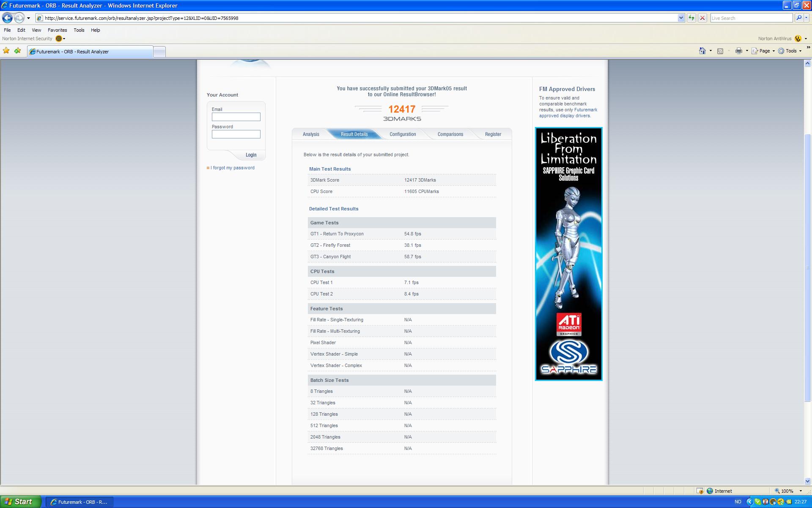Expand hidden tray icons arrow
The height and width of the screenshot is (508, 812).
[749, 502]
